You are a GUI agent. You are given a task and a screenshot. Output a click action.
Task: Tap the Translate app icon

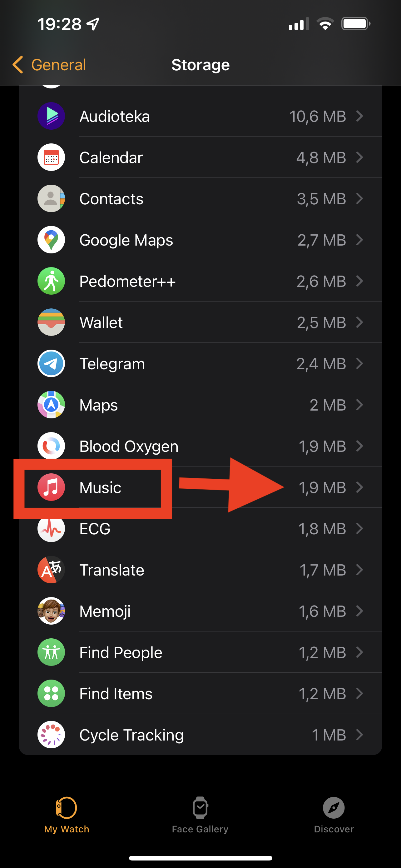[51, 570]
